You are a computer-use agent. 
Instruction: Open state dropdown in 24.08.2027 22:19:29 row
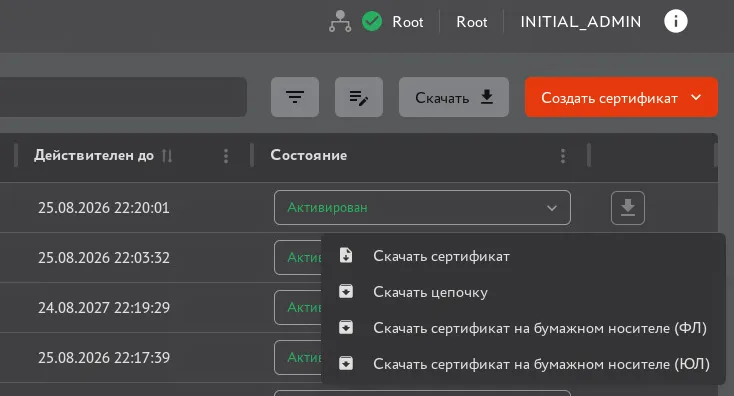click(x=298, y=308)
